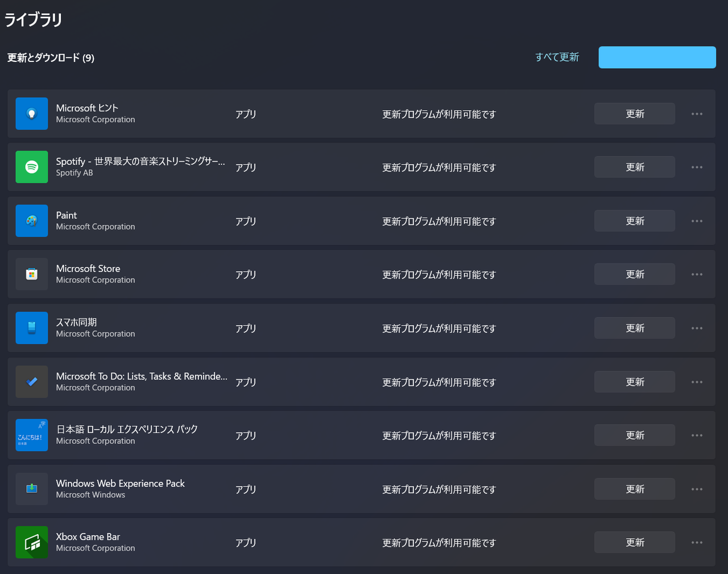Show more options for Microsoft To Do
Viewport: 728px width, 574px height.
point(697,382)
